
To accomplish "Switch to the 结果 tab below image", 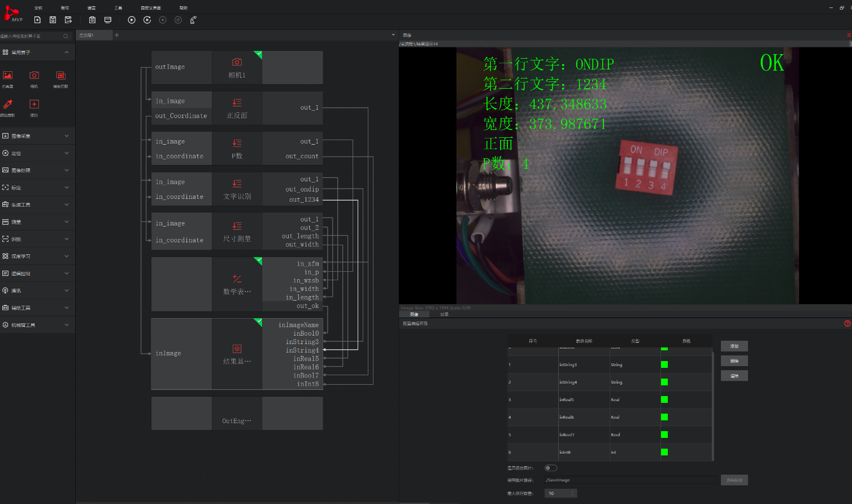I will tap(444, 314).
